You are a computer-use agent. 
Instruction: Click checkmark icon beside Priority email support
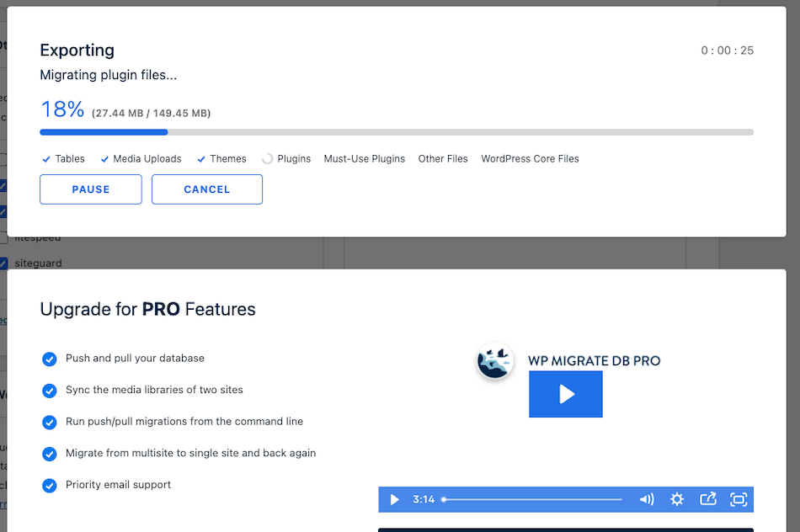pyautogui.click(x=49, y=485)
